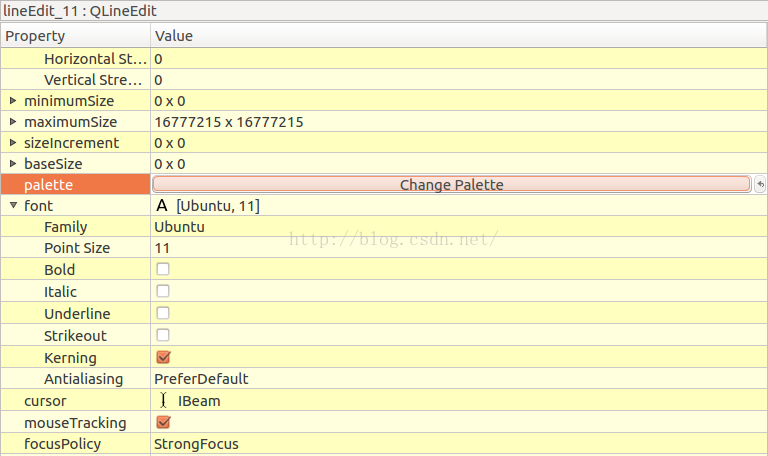Open the focusPolicy StrongFocus value

[196, 444]
